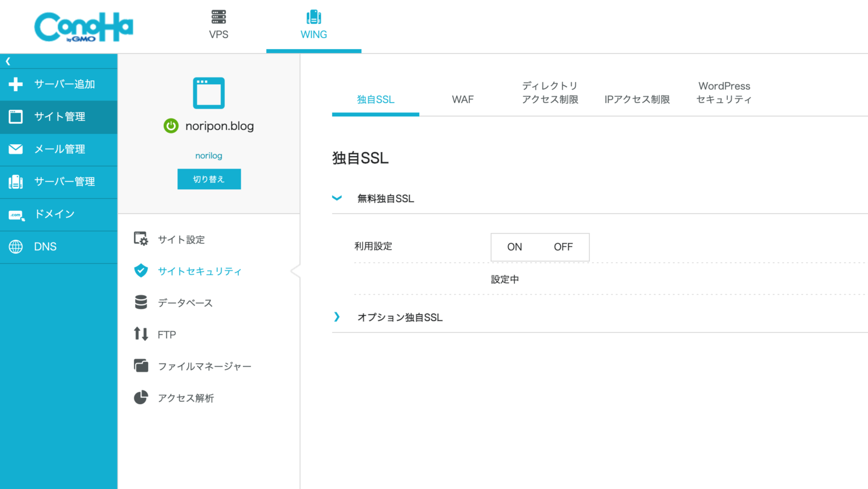Click the green power status icon above noripon.blog

[171, 126]
